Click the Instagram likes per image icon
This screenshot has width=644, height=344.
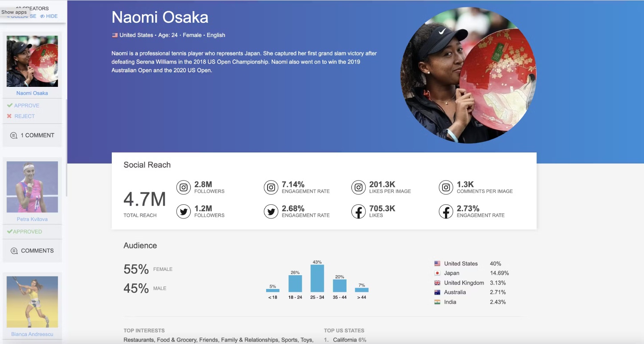359,187
